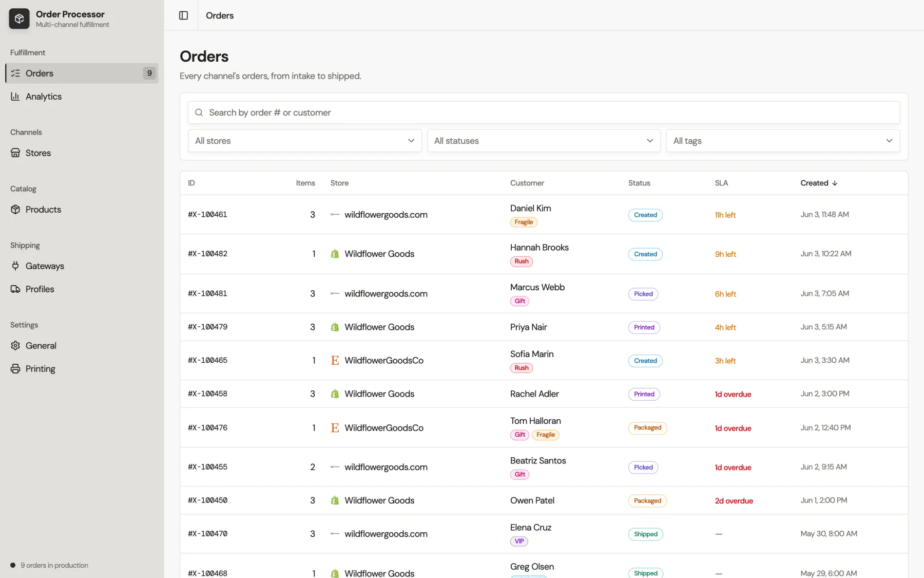Open Gateways in the sidebar
This screenshot has width=924, height=578.
click(82, 266)
